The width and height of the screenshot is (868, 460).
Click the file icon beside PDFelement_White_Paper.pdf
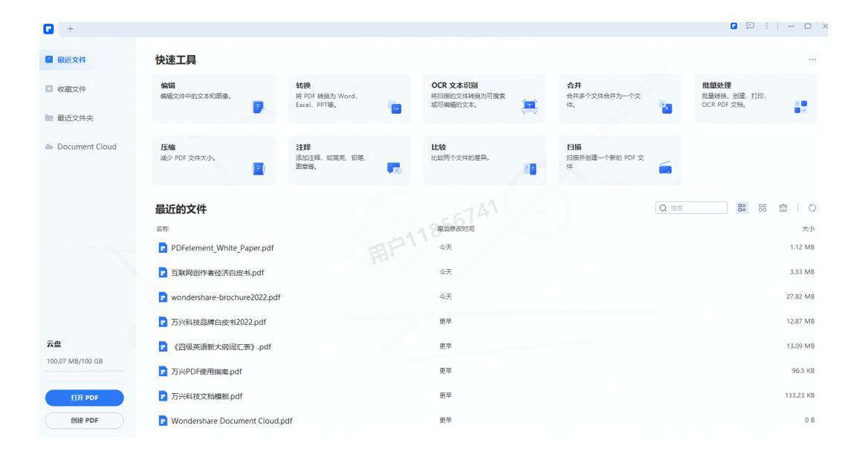coord(163,248)
